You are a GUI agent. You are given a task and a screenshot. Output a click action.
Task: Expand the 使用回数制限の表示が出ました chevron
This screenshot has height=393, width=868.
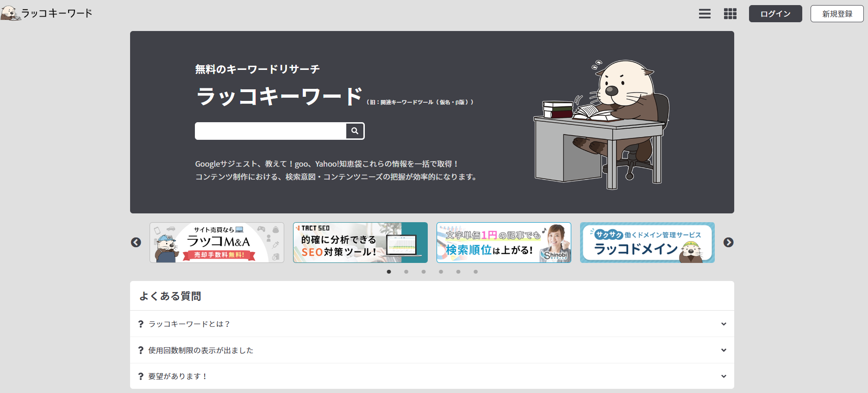(x=724, y=350)
